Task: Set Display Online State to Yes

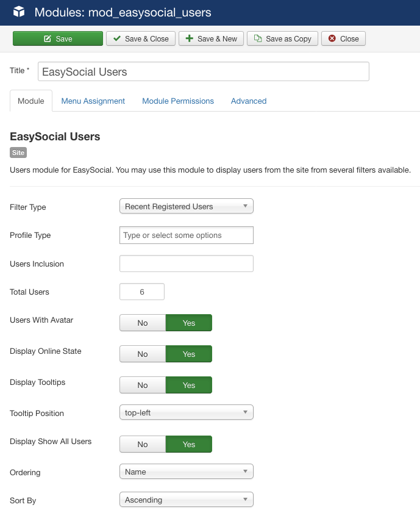Action: point(188,354)
